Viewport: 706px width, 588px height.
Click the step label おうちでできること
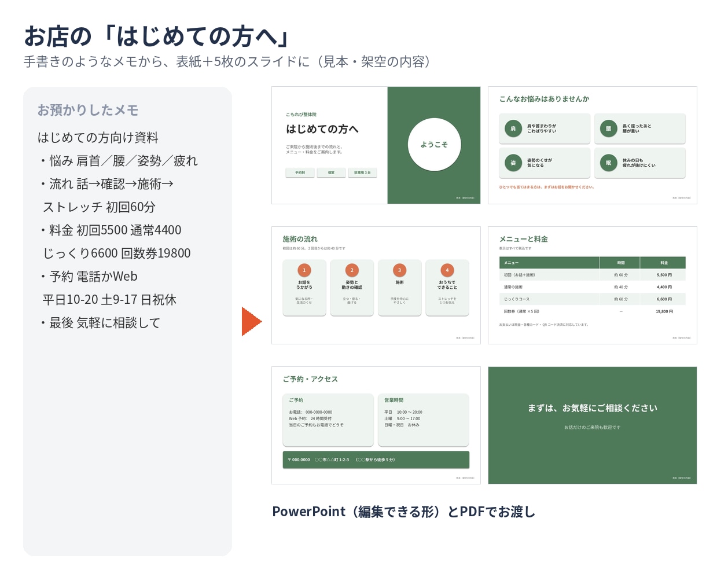[447, 285]
